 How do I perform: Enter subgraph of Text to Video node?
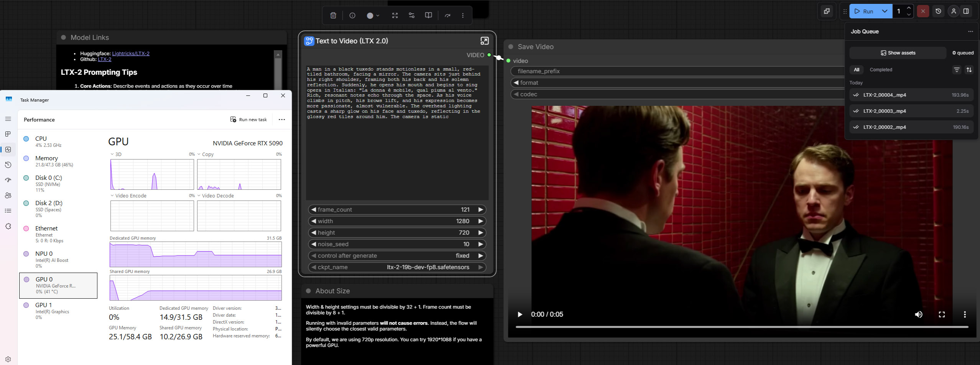pos(484,41)
